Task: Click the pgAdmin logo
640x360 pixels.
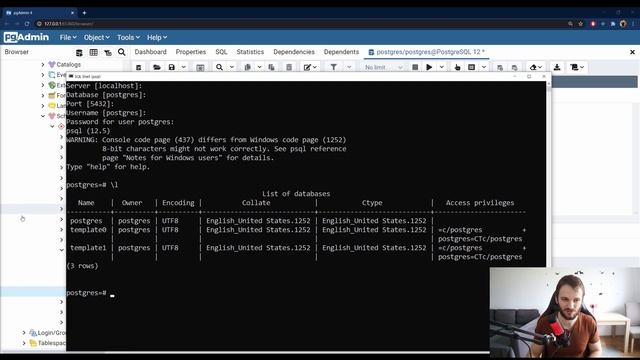Action: (26, 37)
